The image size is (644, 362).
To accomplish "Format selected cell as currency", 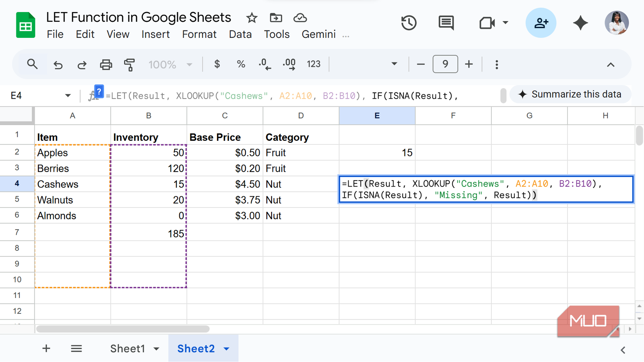I will (217, 64).
